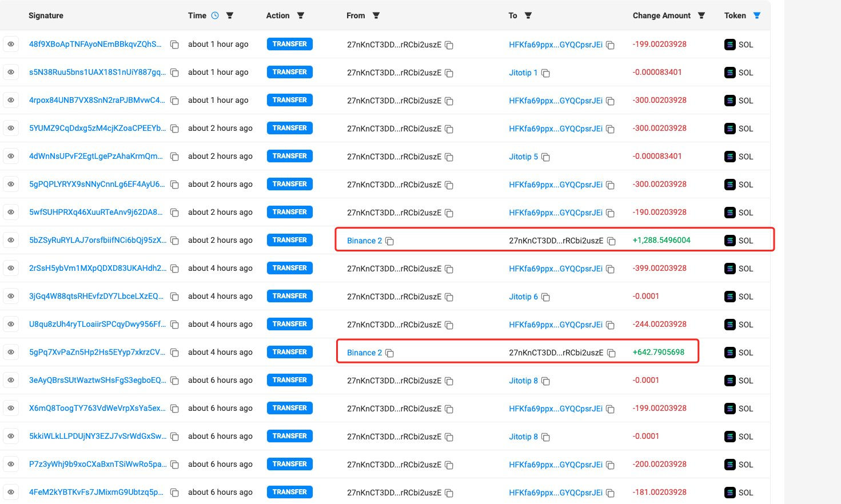The image size is (841, 504).
Task: Copy signature 5gPq7XvPaZn5Hp2Hs5EYyp7xkrzCV
Action: 175,353
